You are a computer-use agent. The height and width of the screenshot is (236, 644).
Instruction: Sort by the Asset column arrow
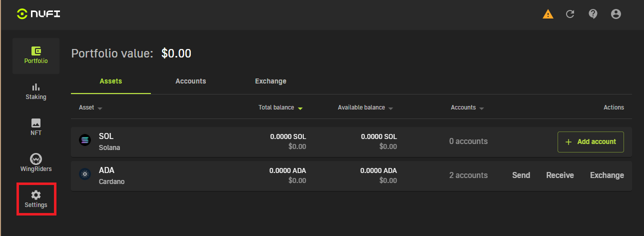click(x=100, y=108)
